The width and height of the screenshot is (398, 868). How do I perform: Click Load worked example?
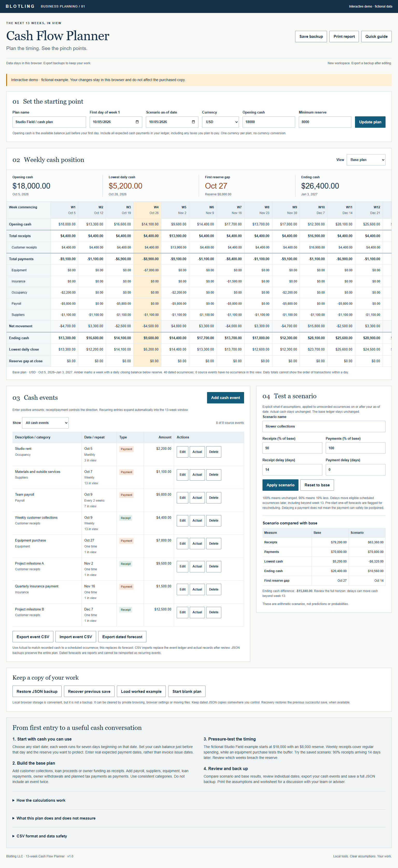[x=141, y=692]
